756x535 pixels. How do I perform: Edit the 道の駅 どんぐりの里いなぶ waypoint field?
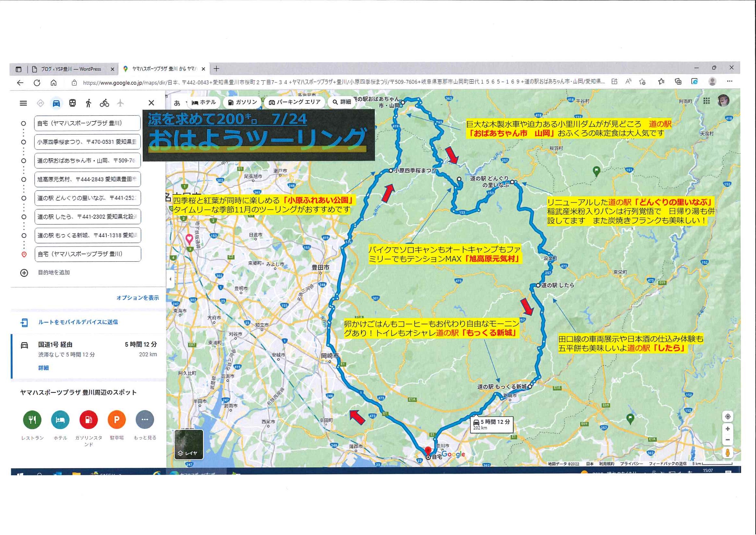tap(87, 198)
